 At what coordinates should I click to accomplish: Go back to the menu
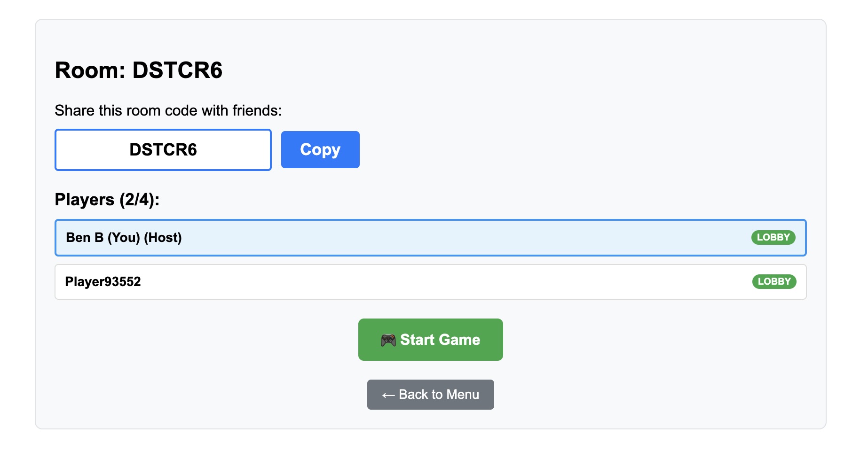pos(430,395)
